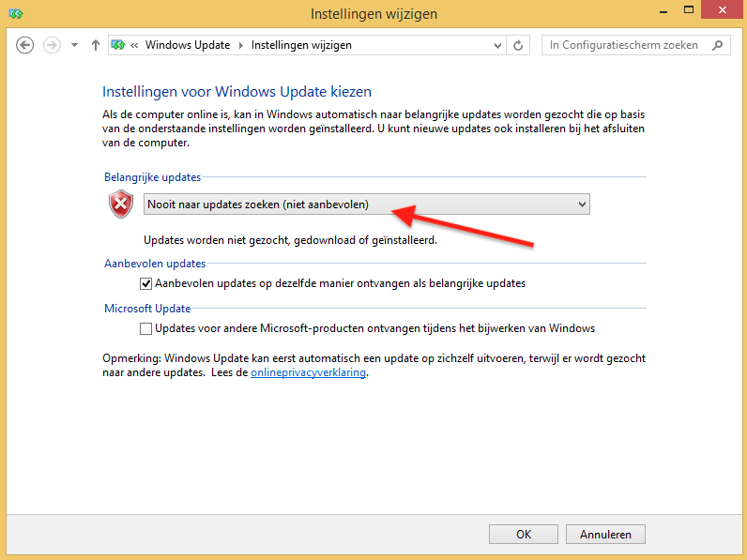747x560 pixels.
Task: Go up one level with the up arrow
Action: [95, 45]
